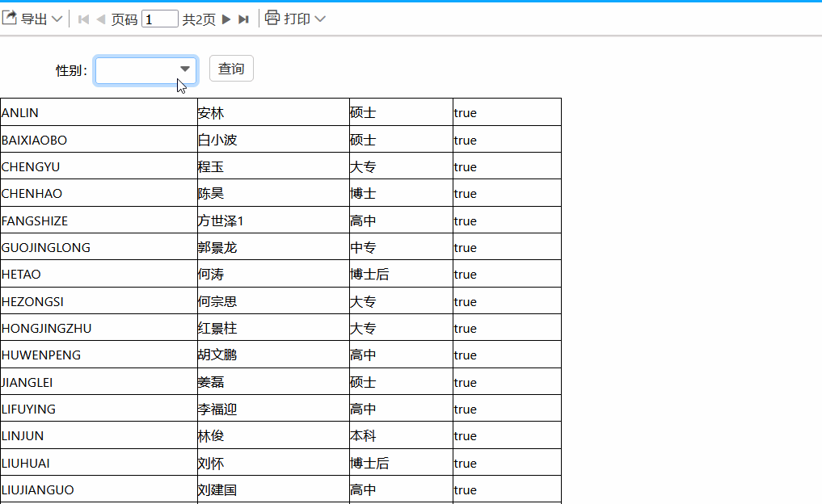Select the LIUJIANGUO cell

99,489
